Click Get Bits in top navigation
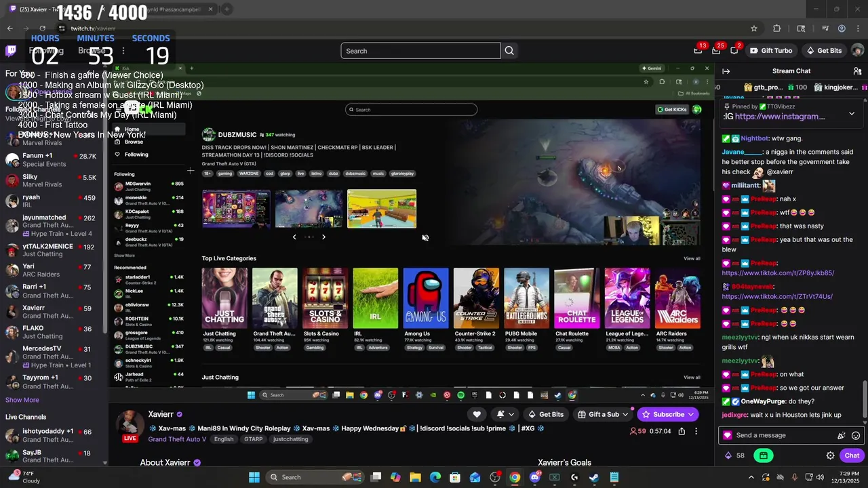Screen dimensions: 868x488 coord(823,51)
